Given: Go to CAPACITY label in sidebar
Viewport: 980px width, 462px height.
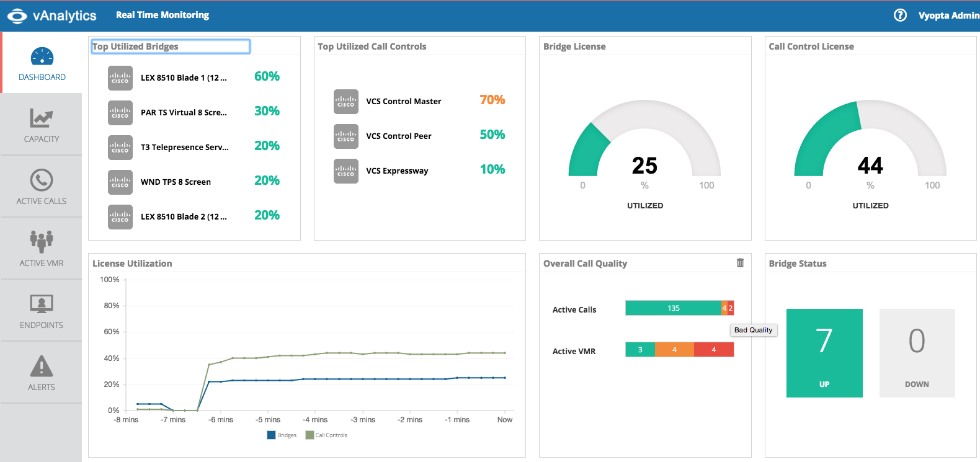Looking at the screenshot, I should (42, 139).
